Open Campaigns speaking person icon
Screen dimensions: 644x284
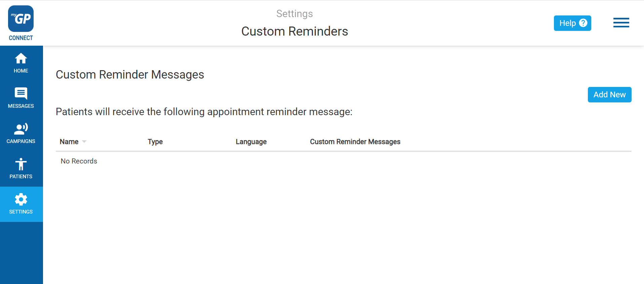(x=21, y=129)
